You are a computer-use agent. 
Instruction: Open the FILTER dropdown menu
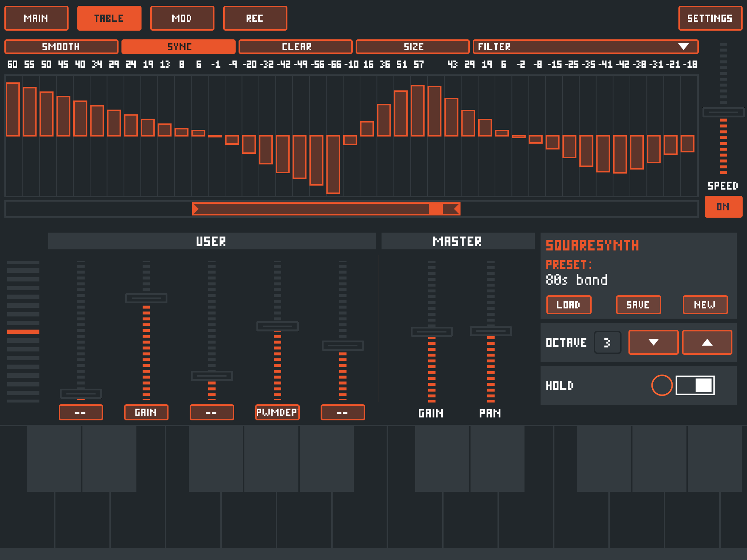click(585, 47)
